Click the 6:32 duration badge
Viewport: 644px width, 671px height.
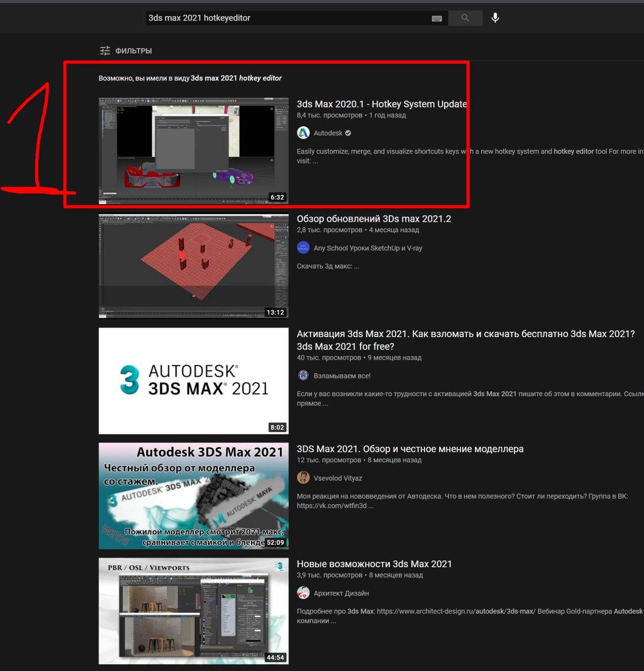point(277,198)
